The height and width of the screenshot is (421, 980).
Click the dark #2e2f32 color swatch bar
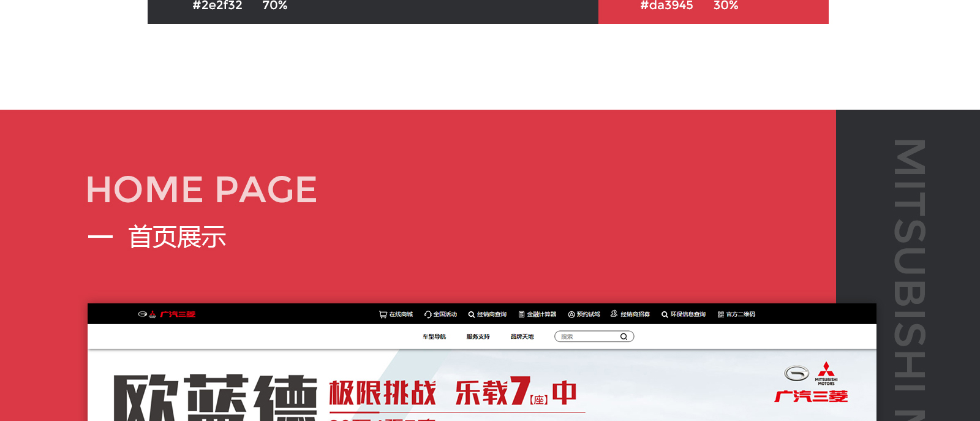[x=372, y=11]
